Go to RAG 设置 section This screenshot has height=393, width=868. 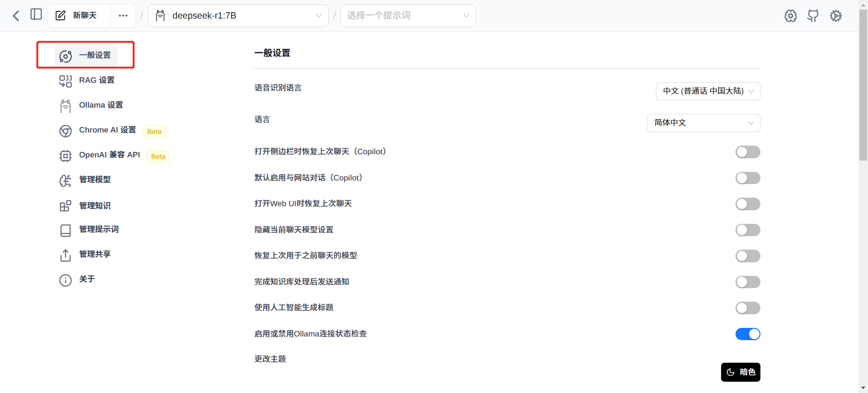click(97, 80)
